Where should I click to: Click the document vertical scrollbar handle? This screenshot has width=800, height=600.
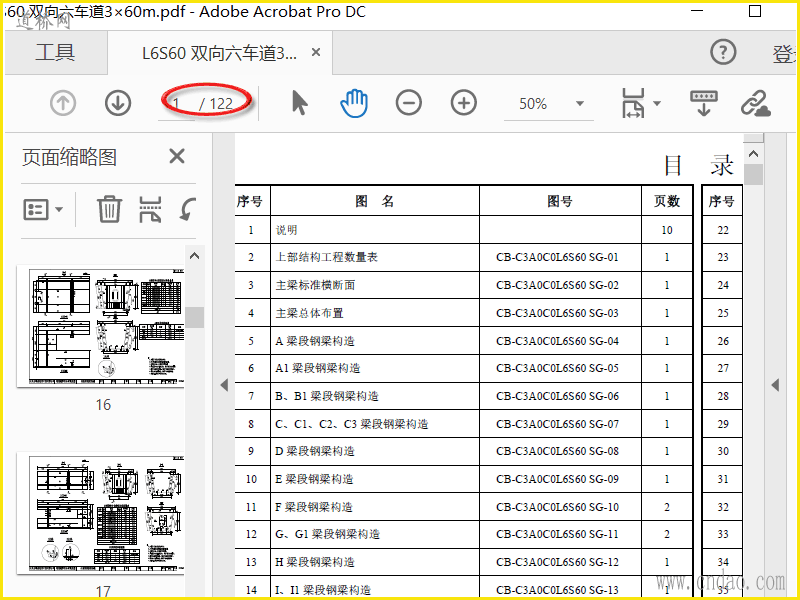pyautogui.click(x=753, y=174)
